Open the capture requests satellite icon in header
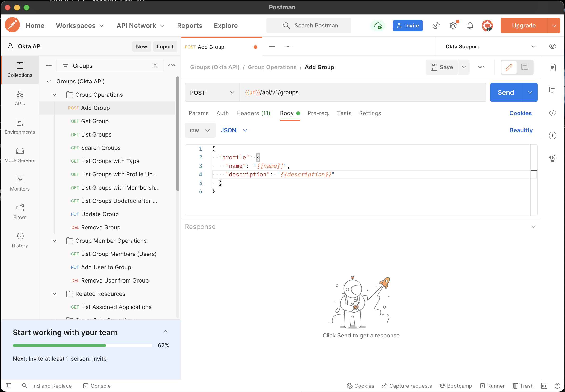 [x=436, y=26]
